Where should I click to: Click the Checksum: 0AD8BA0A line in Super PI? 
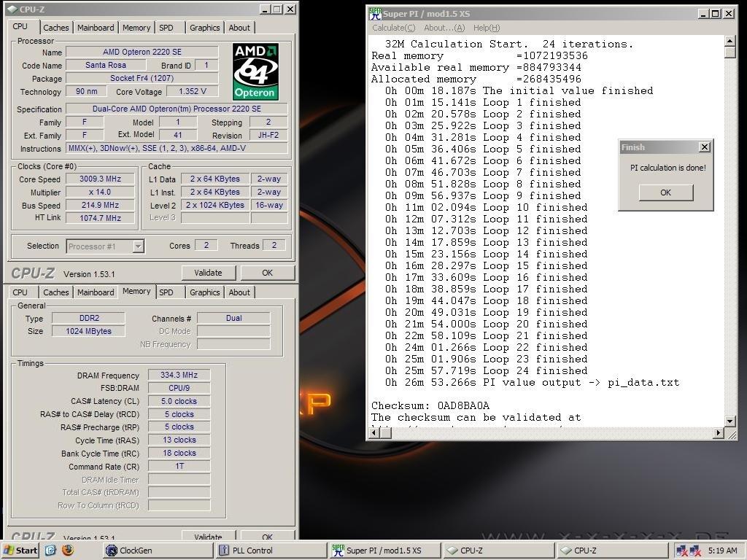coord(430,405)
